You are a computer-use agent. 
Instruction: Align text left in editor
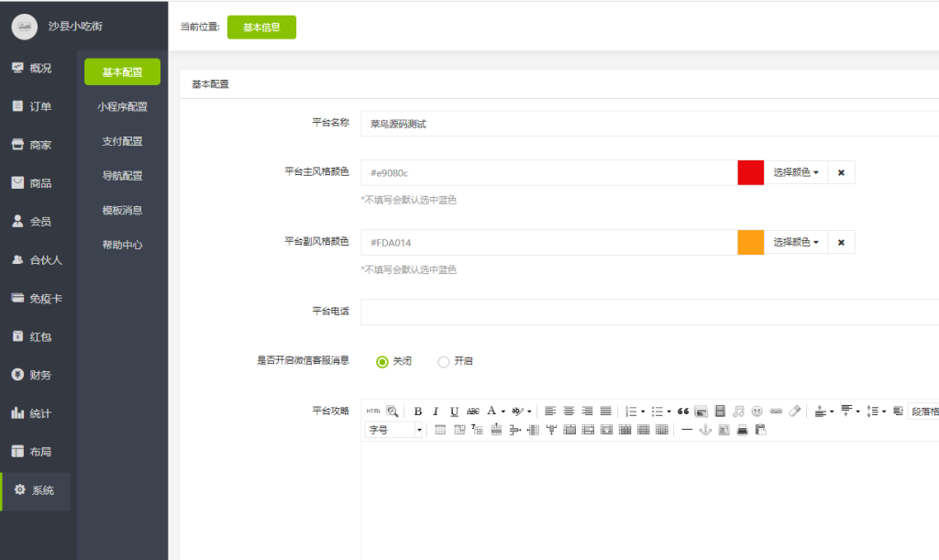tap(550, 411)
